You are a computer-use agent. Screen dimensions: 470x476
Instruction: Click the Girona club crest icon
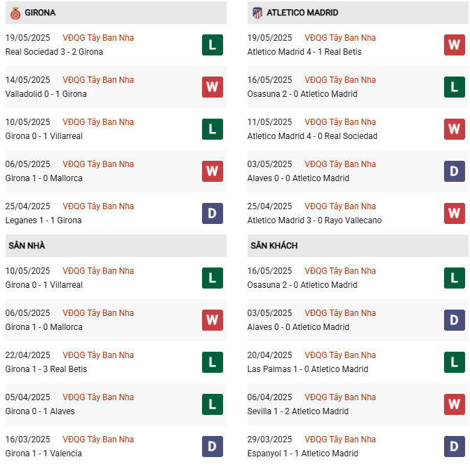click(x=15, y=13)
